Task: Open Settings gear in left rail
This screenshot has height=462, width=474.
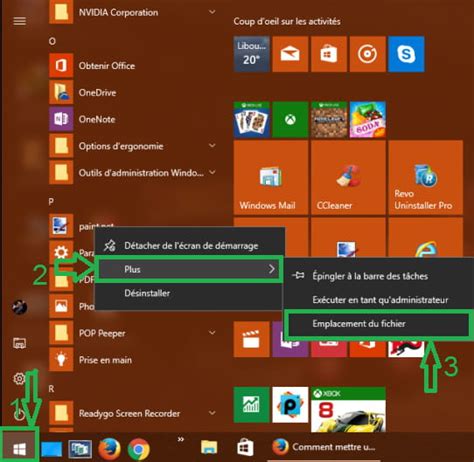Action: [x=19, y=379]
